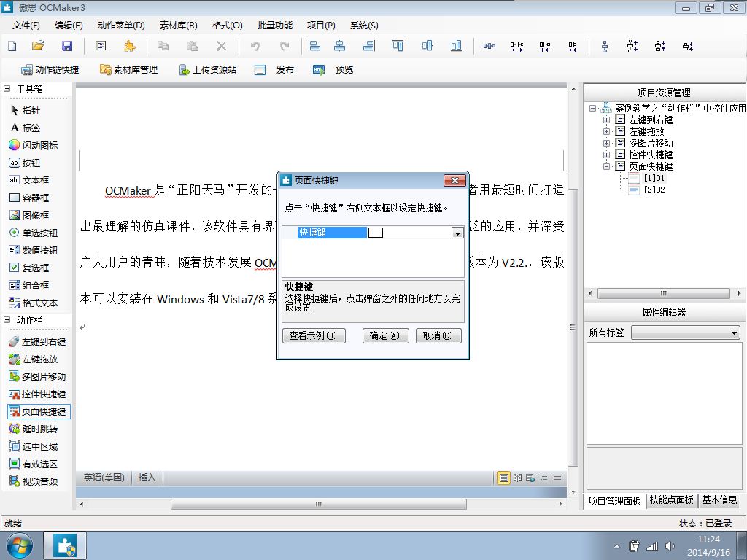Open the 动作菜单(D) menu
The image size is (747, 560).
[x=122, y=26]
